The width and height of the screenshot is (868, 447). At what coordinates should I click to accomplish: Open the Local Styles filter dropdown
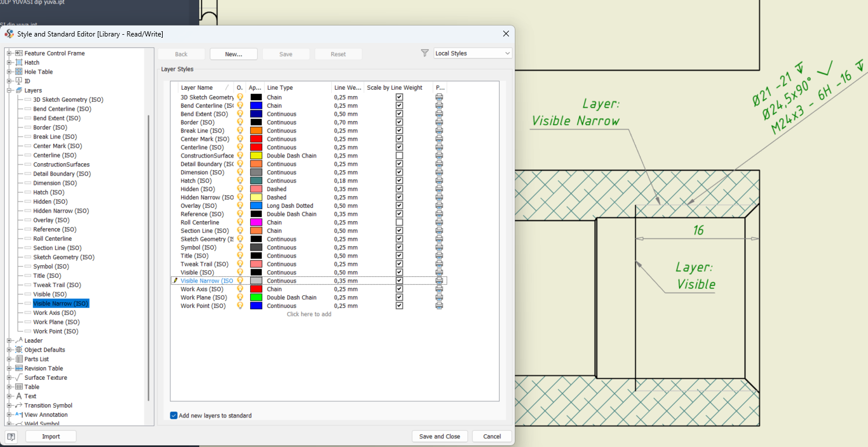pos(473,53)
